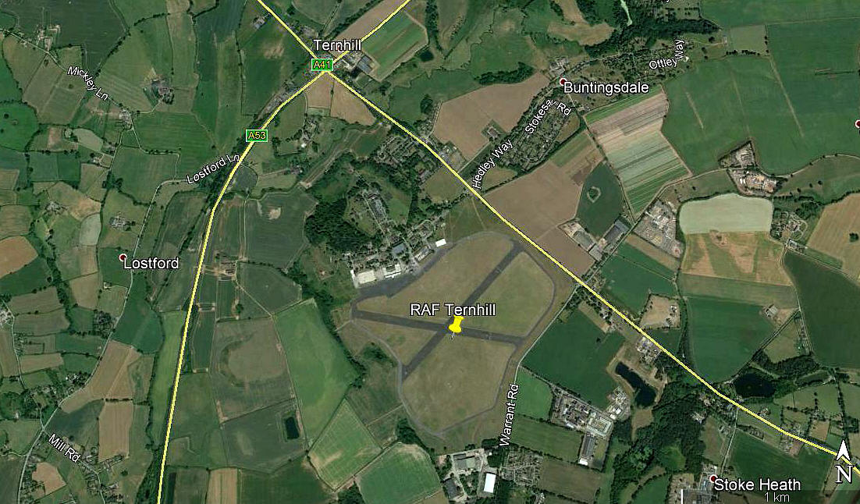Click the green A41 road shield
Viewport: 860px width, 504px height.
(322, 65)
